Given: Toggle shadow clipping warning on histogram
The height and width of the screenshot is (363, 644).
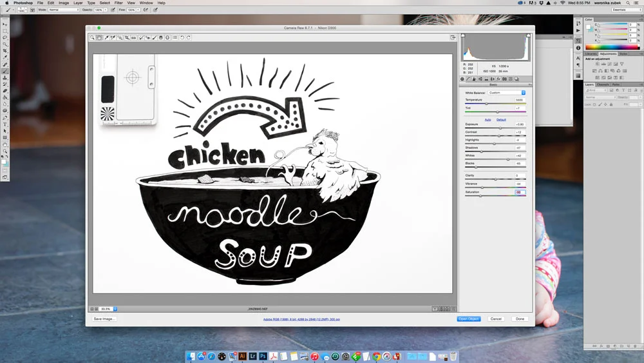Looking at the screenshot, I should pyautogui.click(x=463, y=35).
